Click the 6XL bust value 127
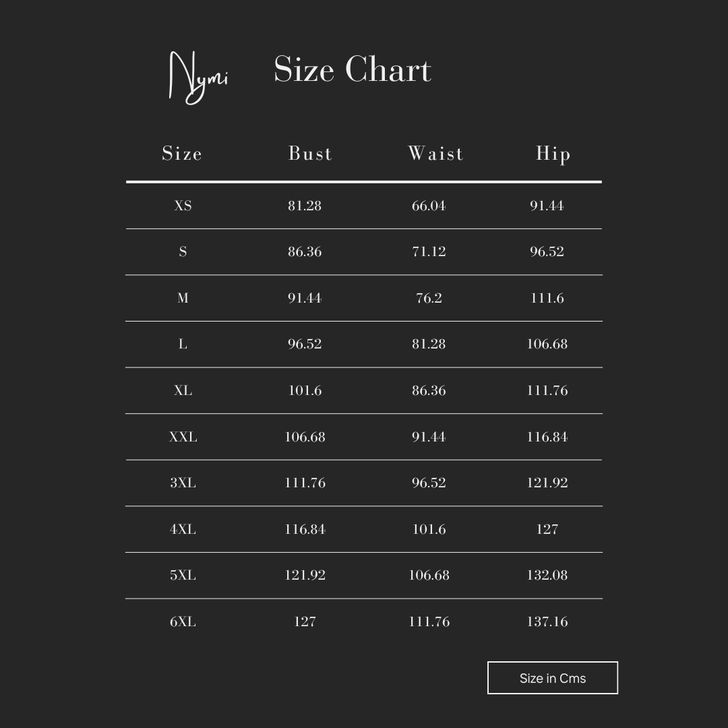This screenshot has height=728, width=728. 305,621
